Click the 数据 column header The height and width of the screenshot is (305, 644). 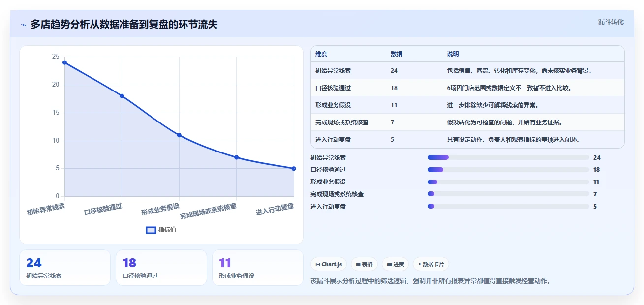click(x=397, y=54)
